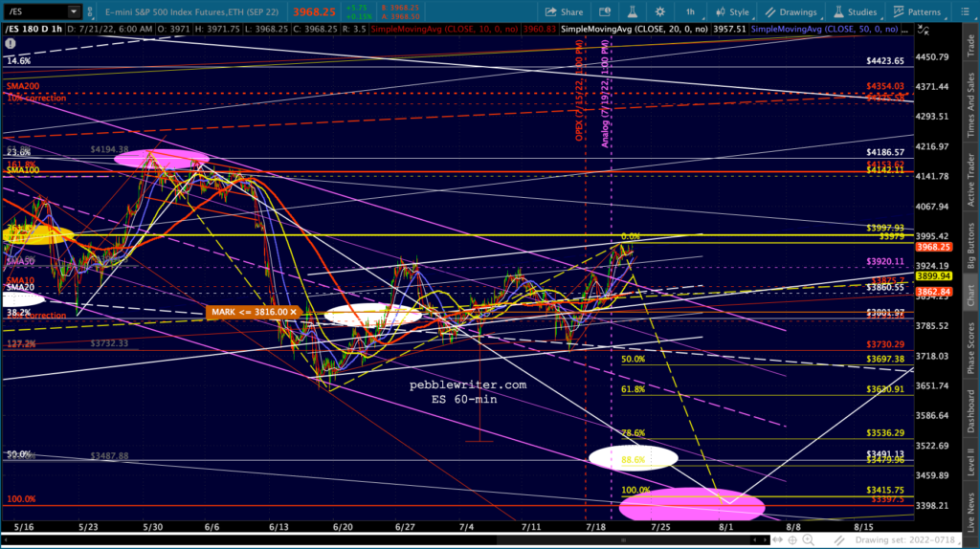The width and height of the screenshot is (980, 549).
Task: Open the Style menu
Action: (x=732, y=11)
